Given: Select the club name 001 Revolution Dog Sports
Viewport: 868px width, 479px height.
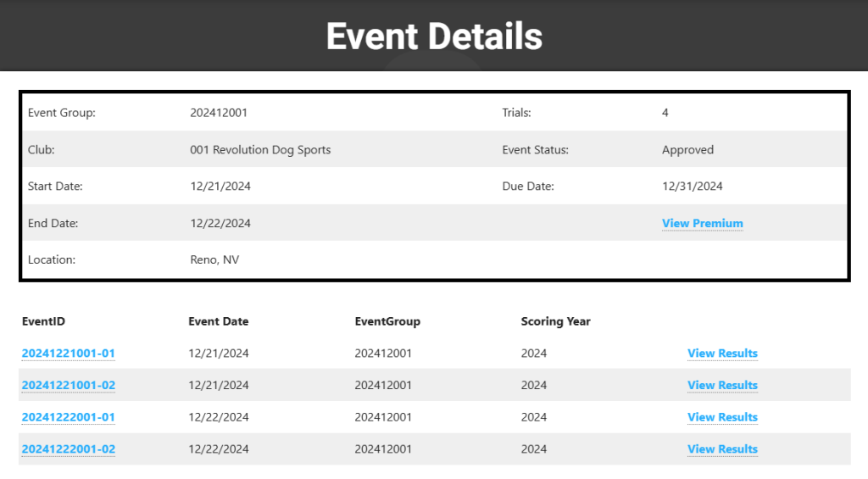Looking at the screenshot, I should coord(260,150).
